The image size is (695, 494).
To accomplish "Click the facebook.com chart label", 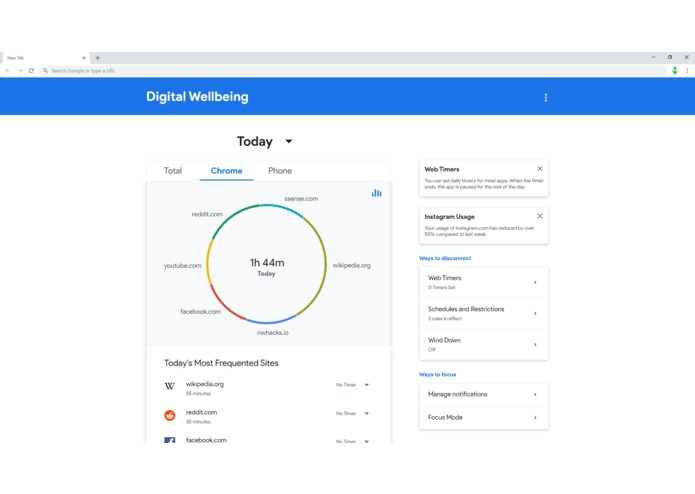I will tap(200, 311).
